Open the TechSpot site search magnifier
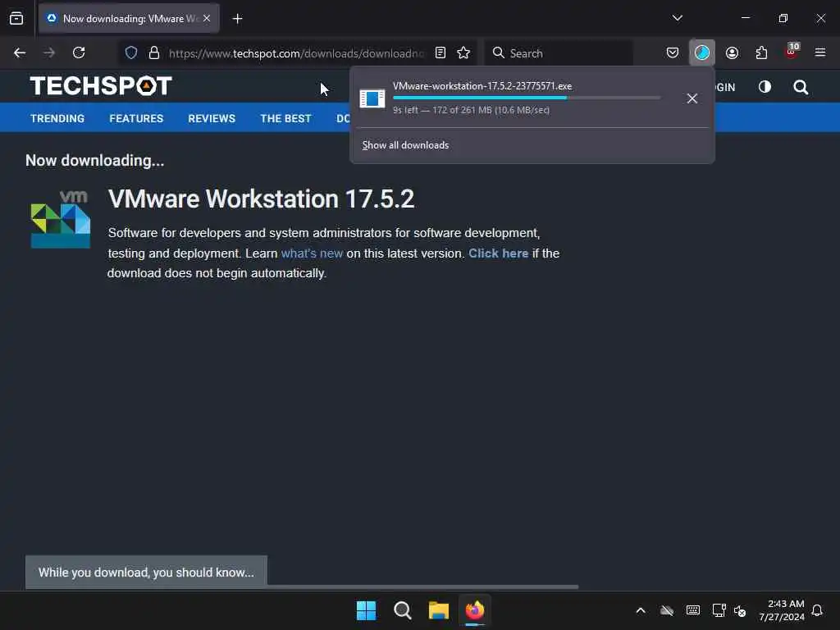The width and height of the screenshot is (840, 630). [x=801, y=87]
